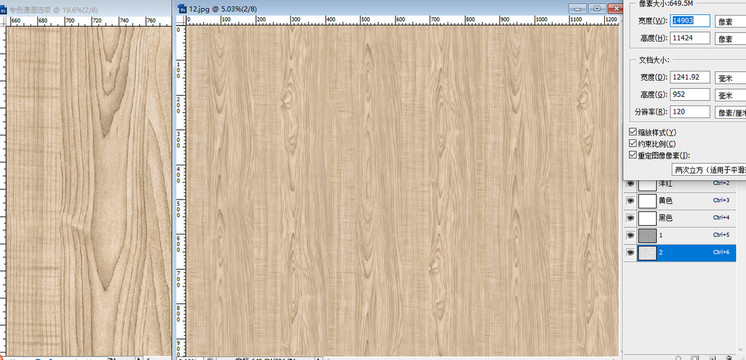Click the create new channel icon

point(712,357)
